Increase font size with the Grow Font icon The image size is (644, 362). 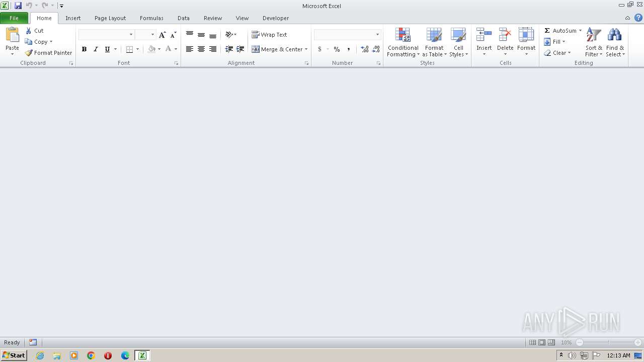coord(162,35)
